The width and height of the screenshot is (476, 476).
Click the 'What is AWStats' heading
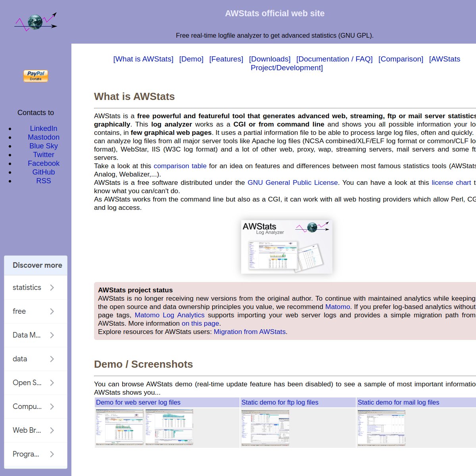(x=134, y=96)
